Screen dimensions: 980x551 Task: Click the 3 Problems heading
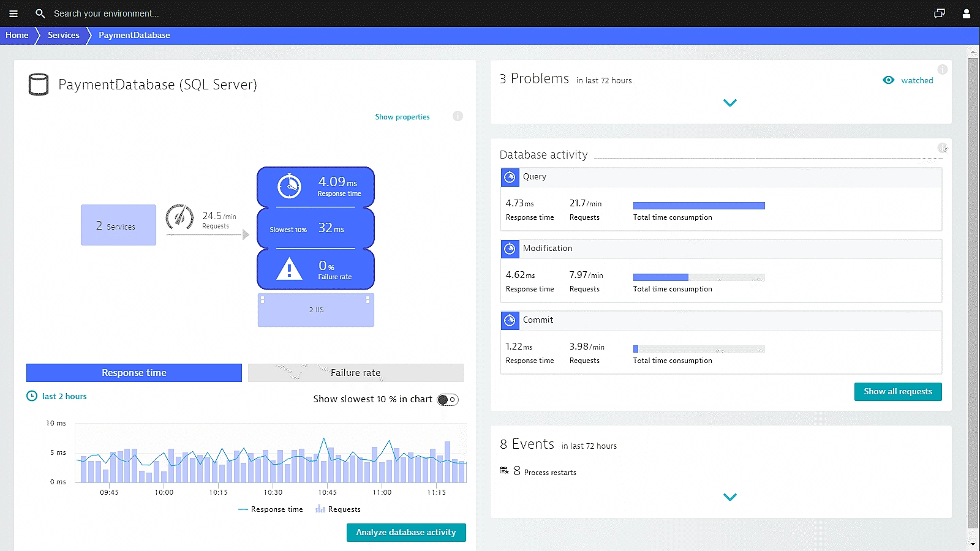(534, 79)
